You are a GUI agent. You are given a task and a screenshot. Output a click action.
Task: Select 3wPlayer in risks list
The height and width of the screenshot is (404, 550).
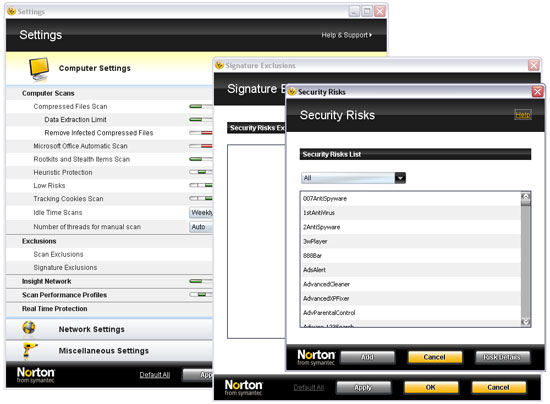click(x=411, y=241)
